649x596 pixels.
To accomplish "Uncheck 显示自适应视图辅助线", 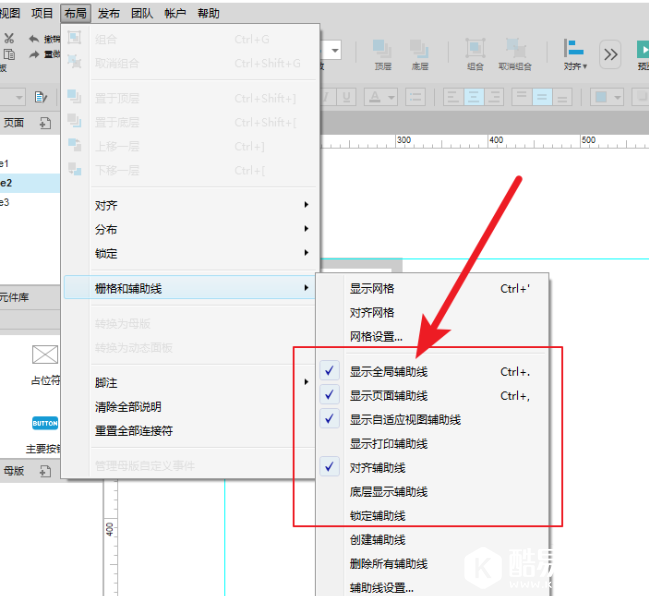I will [x=433, y=420].
